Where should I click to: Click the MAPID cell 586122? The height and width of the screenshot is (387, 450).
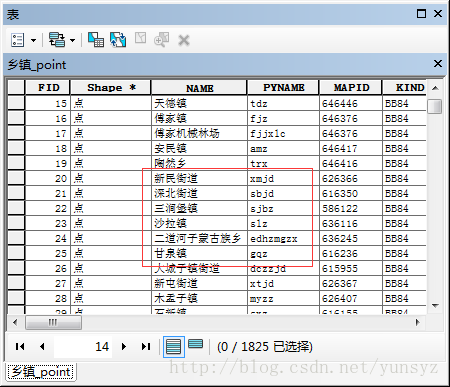coord(351,208)
